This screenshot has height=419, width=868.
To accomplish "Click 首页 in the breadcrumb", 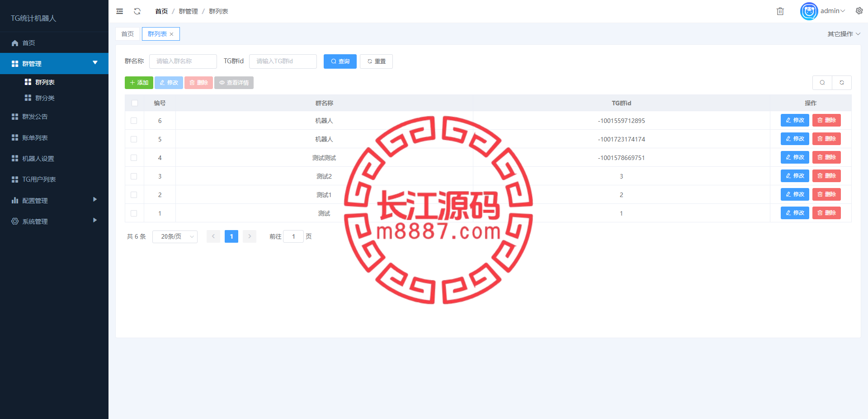I will (161, 11).
